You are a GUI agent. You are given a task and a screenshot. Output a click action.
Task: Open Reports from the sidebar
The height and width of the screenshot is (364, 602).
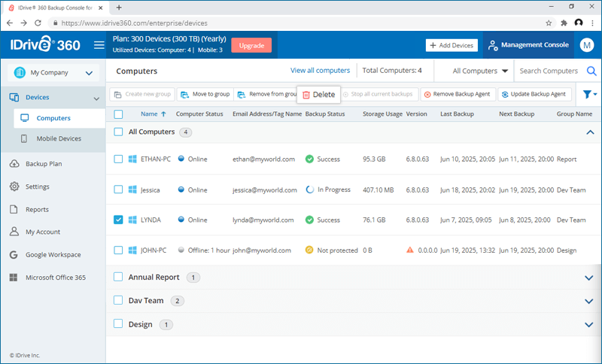[37, 209]
